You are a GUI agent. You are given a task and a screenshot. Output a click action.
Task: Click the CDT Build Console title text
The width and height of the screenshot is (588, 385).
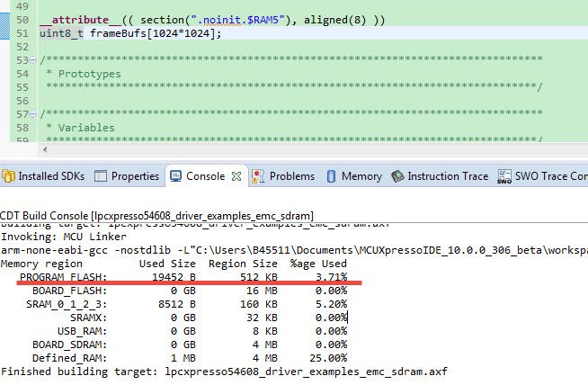(156, 216)
